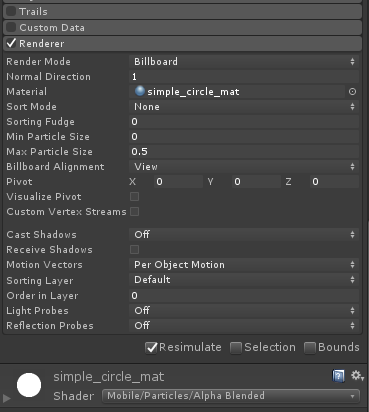369x412 pixels.
Task: Enable the Trails module checkbox
Action: pos(11,11)
